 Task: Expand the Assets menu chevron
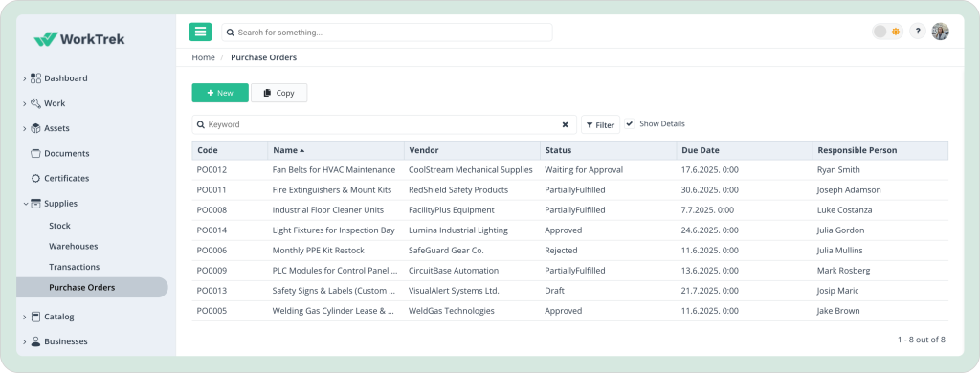point(24,129)
